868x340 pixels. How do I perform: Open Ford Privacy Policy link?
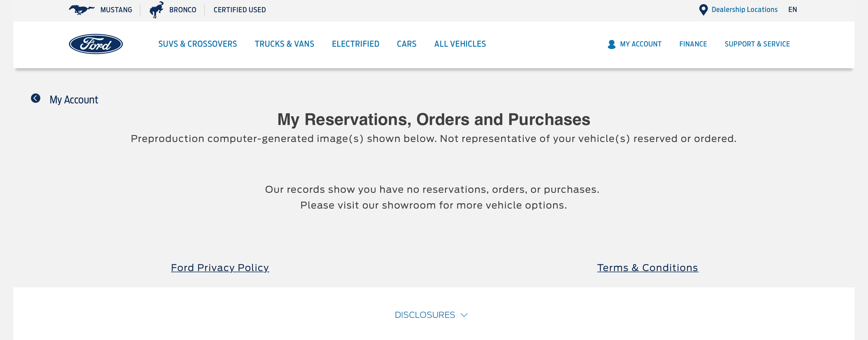click(x=220, y=268)
